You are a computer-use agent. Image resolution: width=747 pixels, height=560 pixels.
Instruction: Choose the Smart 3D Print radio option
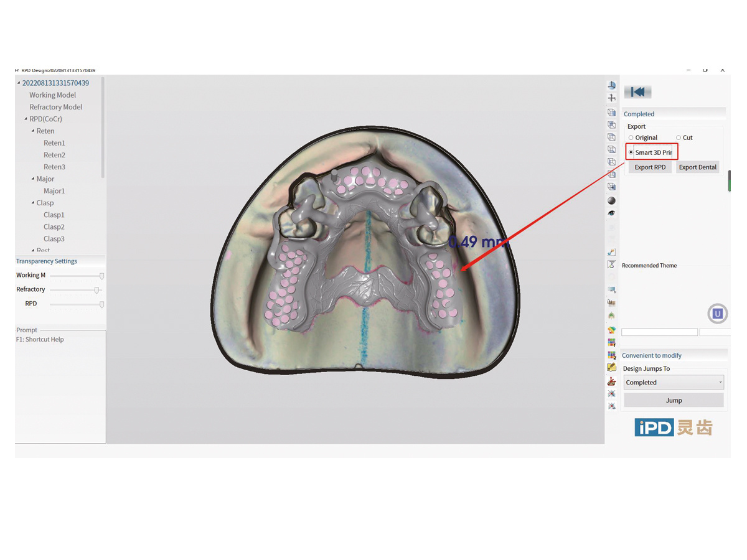click(631, 152)
